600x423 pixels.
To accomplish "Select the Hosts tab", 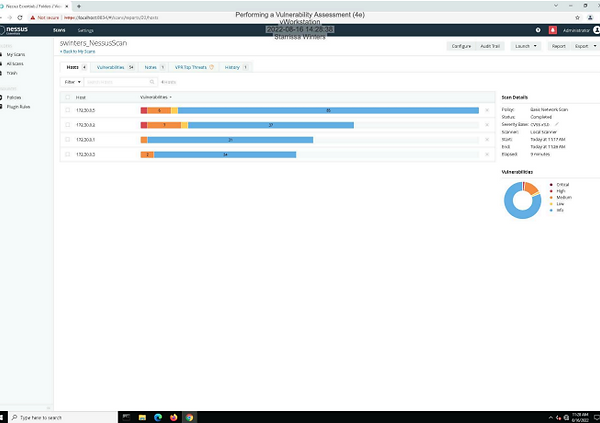I will point(76,67).
